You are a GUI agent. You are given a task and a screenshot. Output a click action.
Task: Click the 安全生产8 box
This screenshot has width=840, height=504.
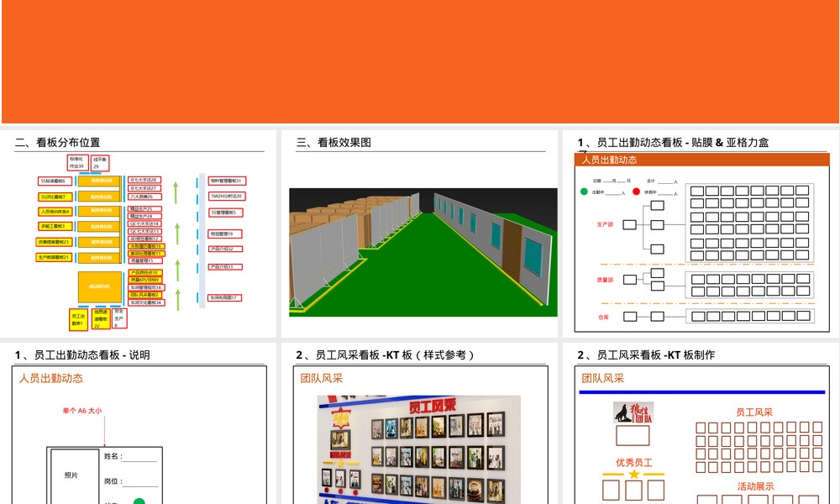pyautogui.click(x=119, y=318)
